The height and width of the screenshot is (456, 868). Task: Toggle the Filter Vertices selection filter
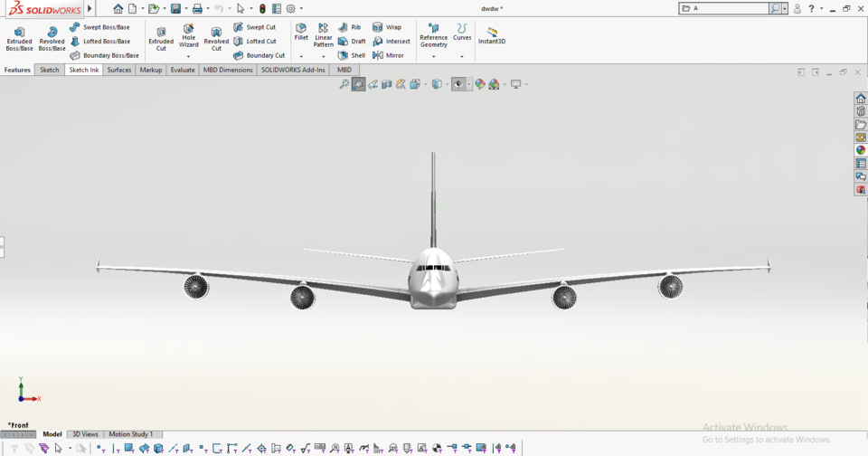pos(99,448)
